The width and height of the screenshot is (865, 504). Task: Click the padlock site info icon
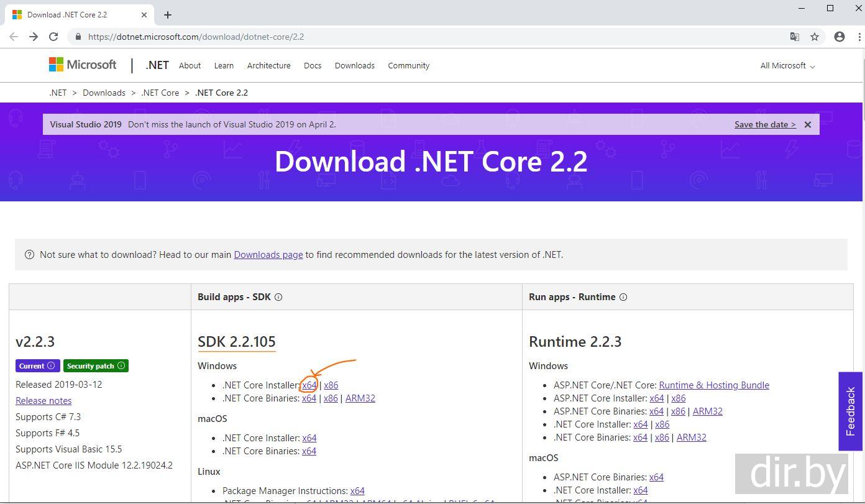(78, 37)
